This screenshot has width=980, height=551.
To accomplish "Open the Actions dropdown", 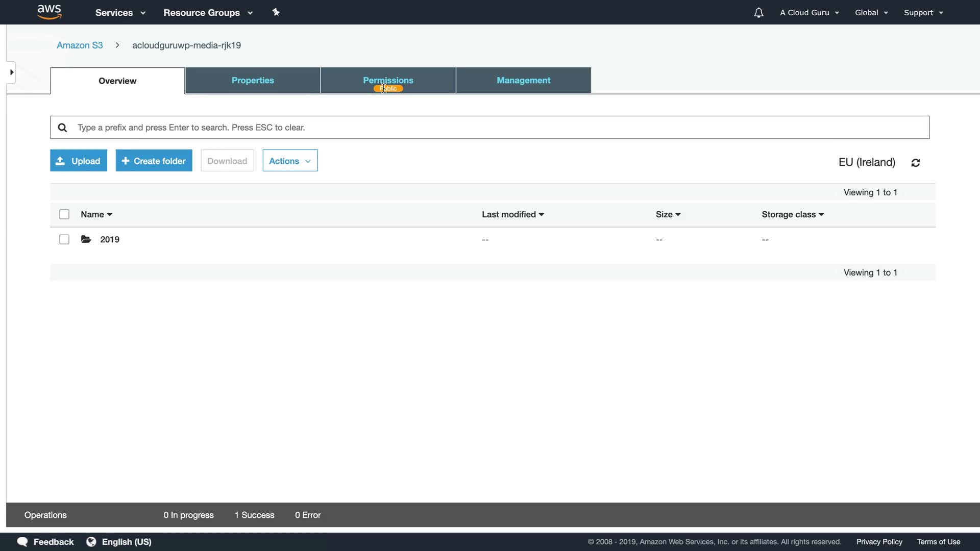I will click(290, 161).
